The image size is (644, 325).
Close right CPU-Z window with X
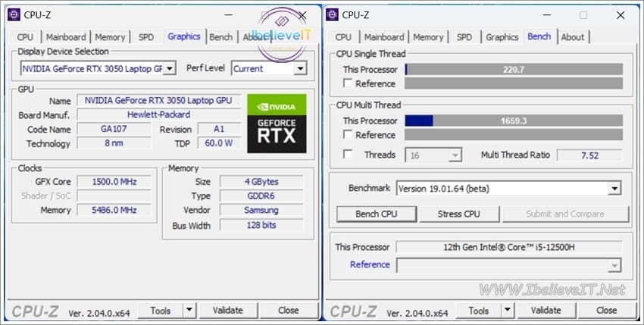click(621, 16)
